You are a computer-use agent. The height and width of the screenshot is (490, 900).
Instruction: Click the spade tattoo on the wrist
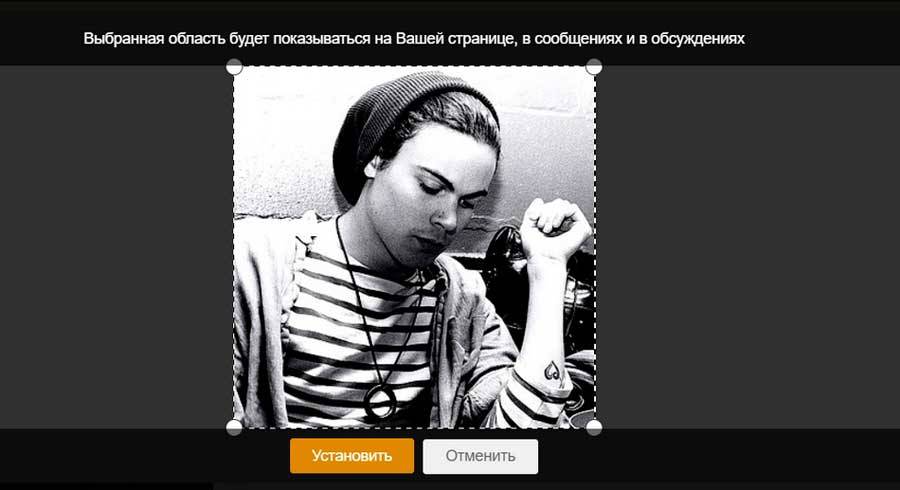coord(553,372)
